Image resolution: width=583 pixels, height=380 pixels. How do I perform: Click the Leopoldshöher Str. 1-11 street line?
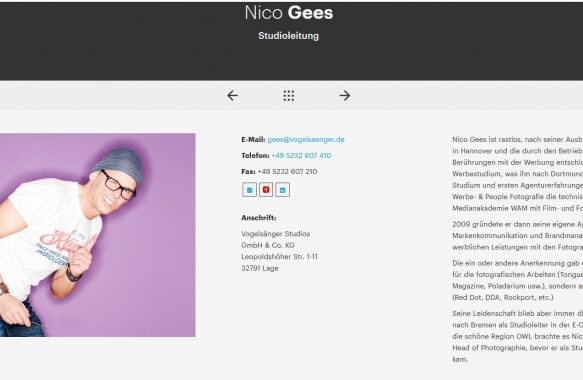tap(280, 257)
